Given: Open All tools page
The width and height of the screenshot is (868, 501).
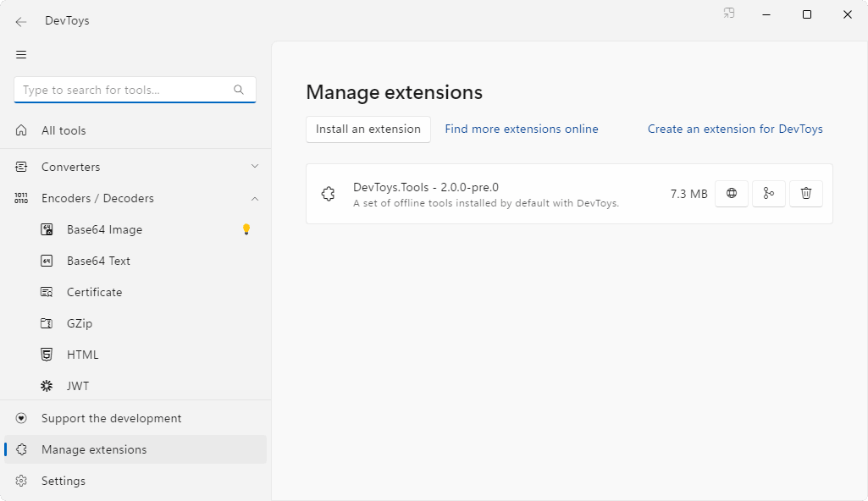Looking at the screenshot, I should click(x=64, y=130).
